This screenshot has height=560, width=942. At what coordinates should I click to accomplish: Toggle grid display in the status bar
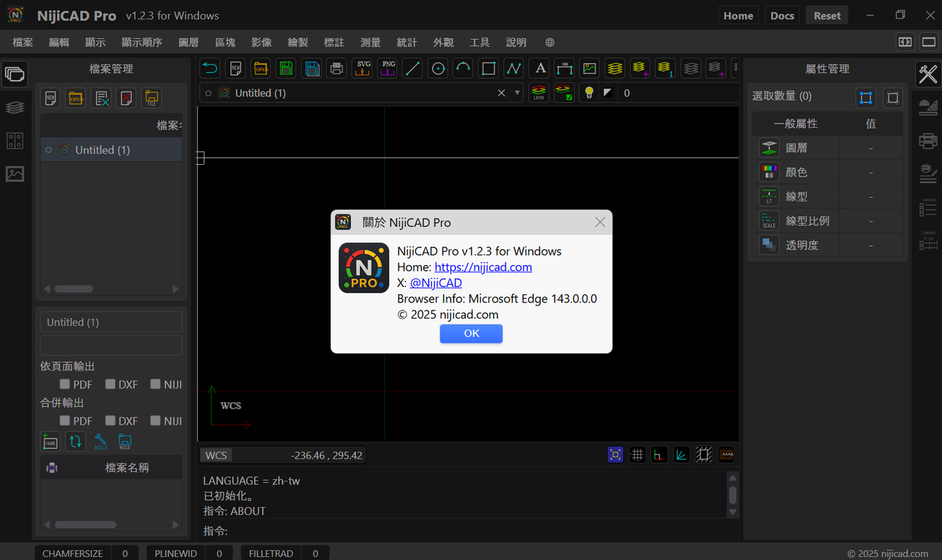pyautogui.click(x=637, y=454)
